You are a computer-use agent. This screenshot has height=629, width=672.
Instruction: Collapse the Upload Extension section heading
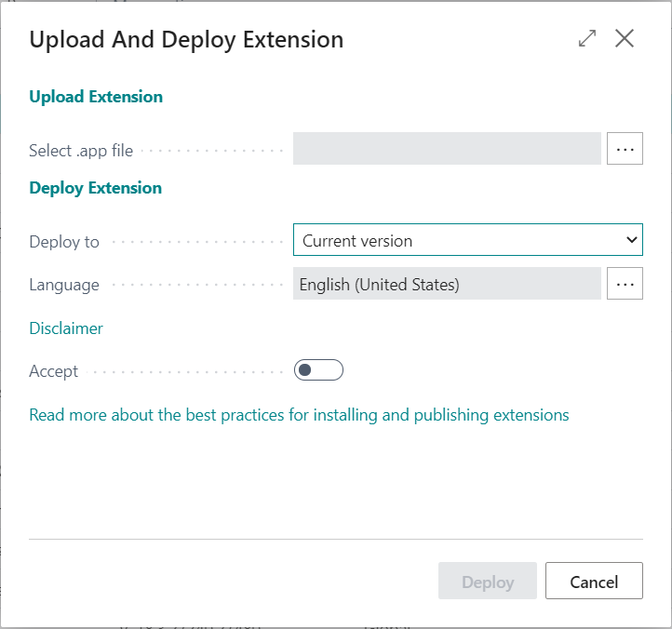tap(96, 97)
